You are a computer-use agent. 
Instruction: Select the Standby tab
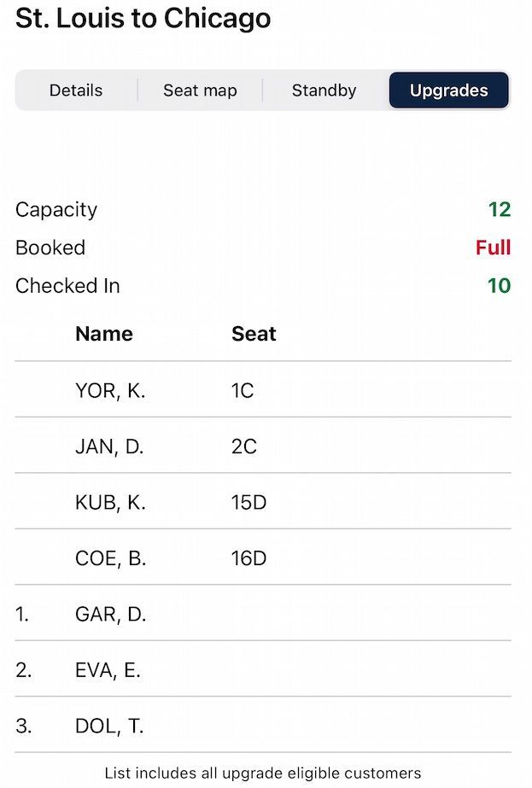pyautogui.click(x=324, y=90)
